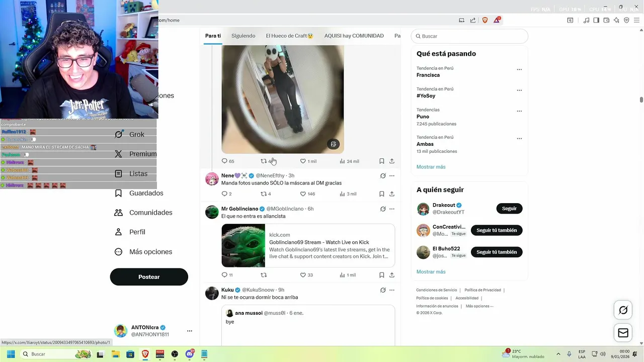Screen dimensions: 644x362
Task: Switch to El Hueco de Craft tab
Action: click(290, 36)
